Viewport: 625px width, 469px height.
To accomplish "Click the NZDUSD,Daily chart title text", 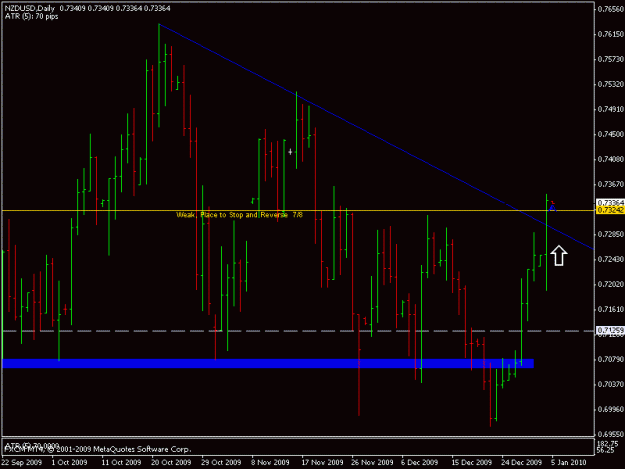I will click(x=30, y=8).
